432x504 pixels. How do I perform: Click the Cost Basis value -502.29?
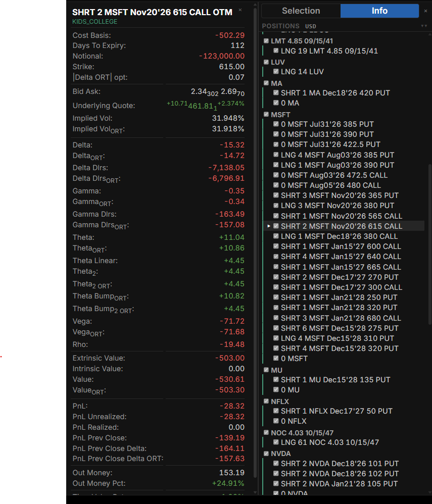[x=230, y=35]
